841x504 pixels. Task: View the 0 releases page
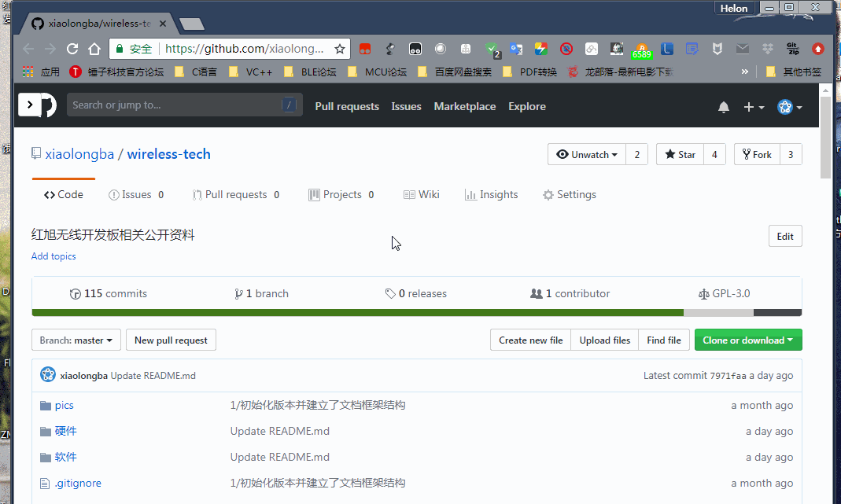(415, 293)
